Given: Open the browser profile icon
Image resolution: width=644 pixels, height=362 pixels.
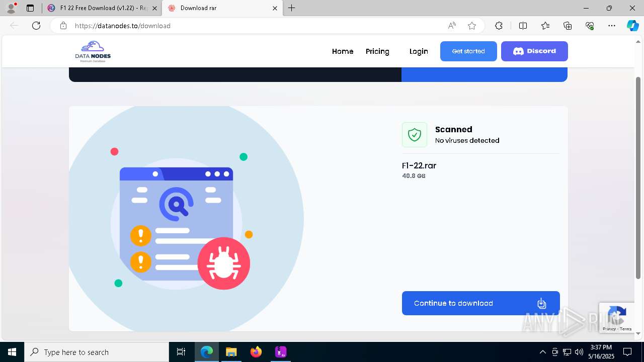Looking at the screenshot, I should (x=11, y=8).
